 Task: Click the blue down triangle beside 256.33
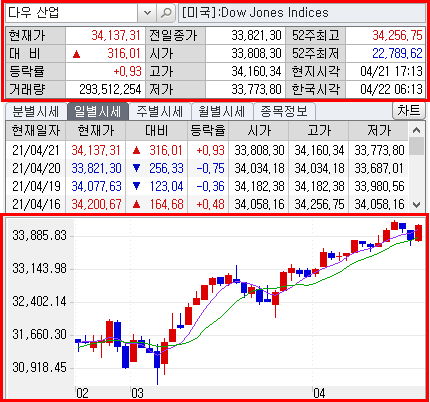click(136, 168)
